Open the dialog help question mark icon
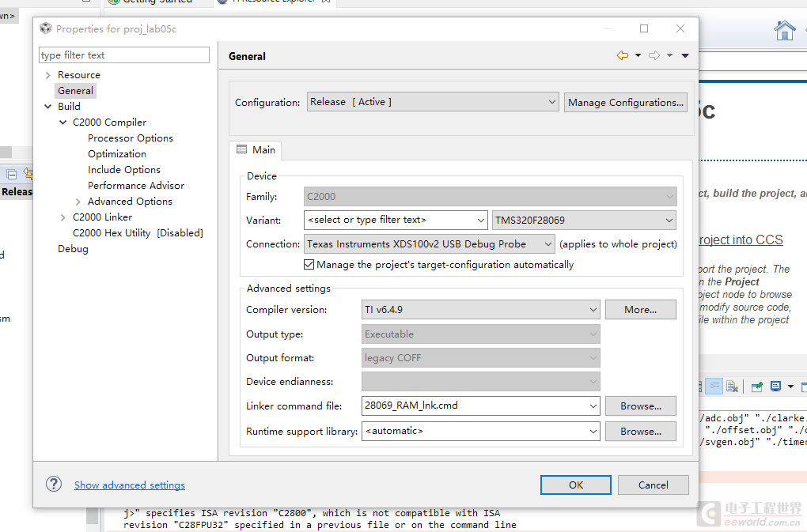Screen dimensions: 807x532 coord(54,485)
